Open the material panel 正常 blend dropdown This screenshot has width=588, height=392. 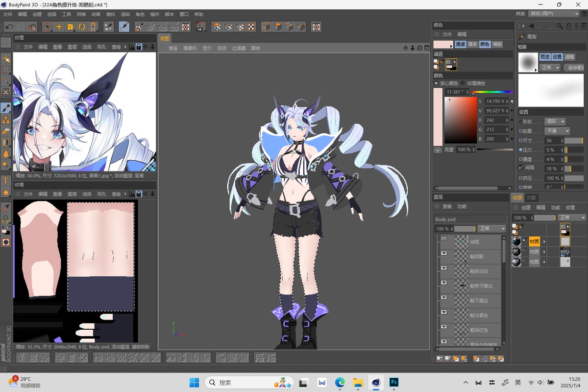coord(572,218)
